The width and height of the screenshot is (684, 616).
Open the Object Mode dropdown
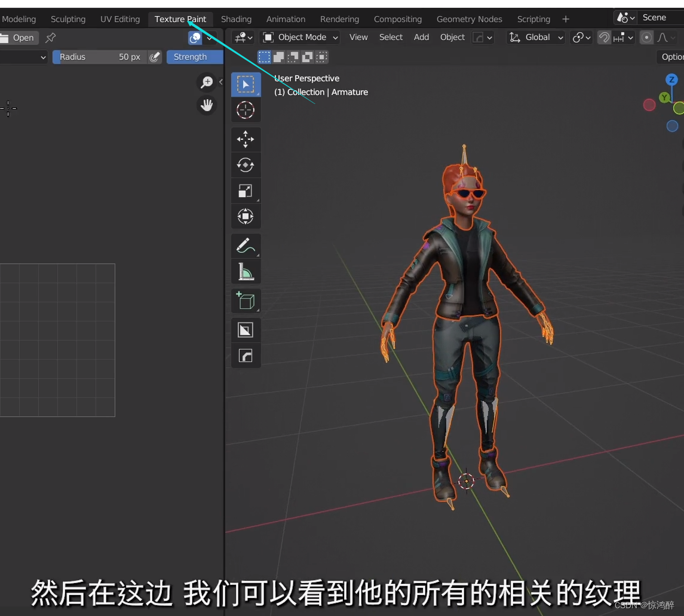[x=300, y=38]
